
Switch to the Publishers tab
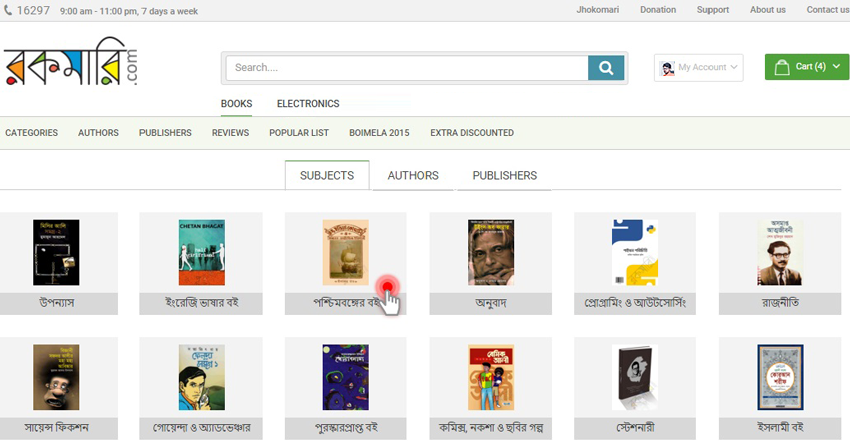504,175
